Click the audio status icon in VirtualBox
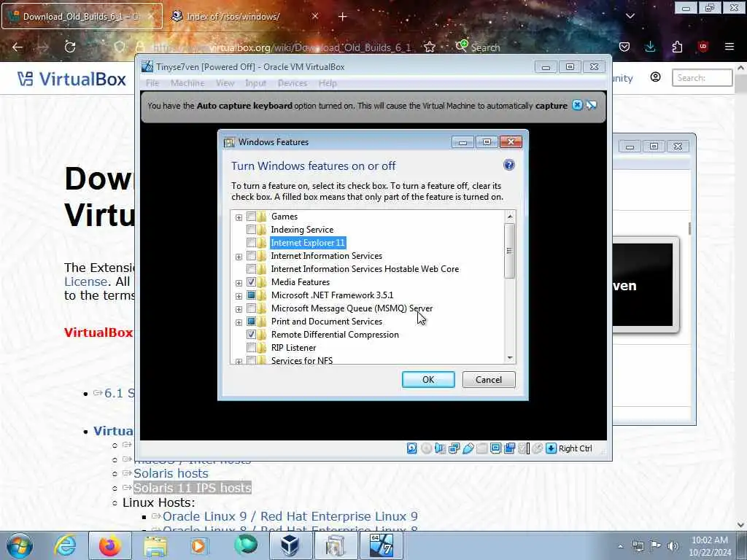This screenshot has height=560, width=747. pyautogui.click(x=440, y=448)
